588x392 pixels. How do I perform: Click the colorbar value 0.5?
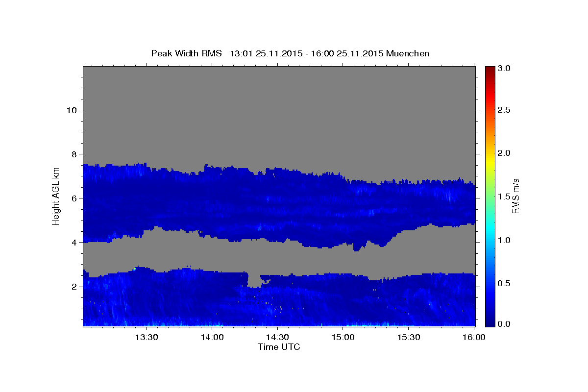pyautogui.click(x=504, y=283)
